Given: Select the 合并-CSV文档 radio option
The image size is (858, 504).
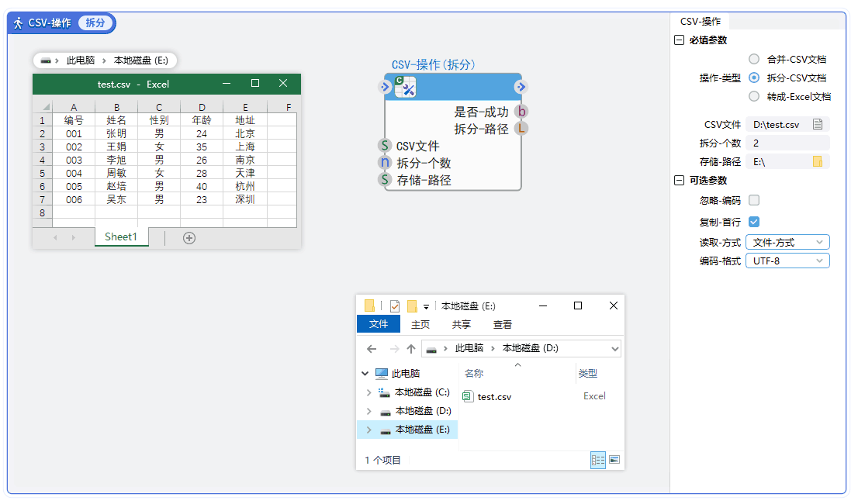Looking at the screenshot, I should pyautogui.click(x=753, y=59).
